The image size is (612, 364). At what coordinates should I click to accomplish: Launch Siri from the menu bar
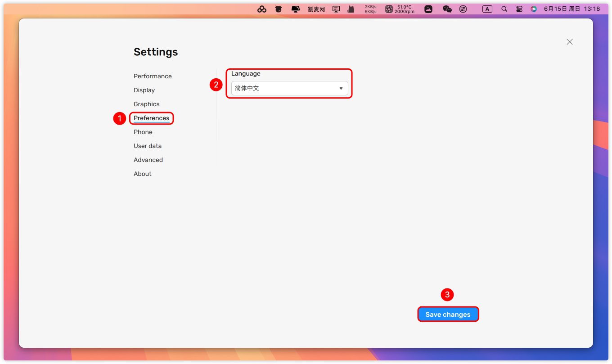coord(534,9)
